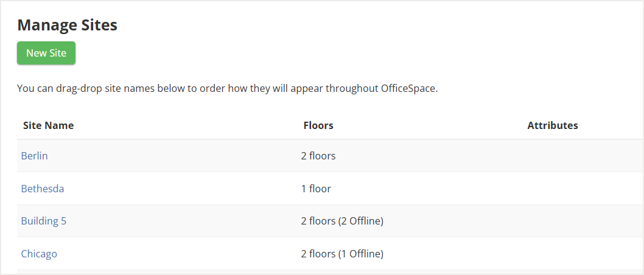Click the green New Site button
The width and height of the screenshot is (644, 275).
click(x=46, y=53)
